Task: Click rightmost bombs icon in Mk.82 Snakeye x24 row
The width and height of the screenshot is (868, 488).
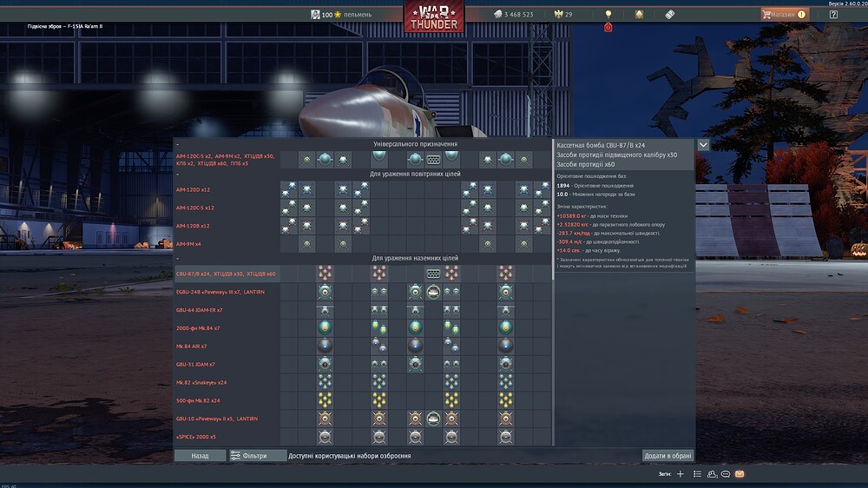Action: coord(505,382)
